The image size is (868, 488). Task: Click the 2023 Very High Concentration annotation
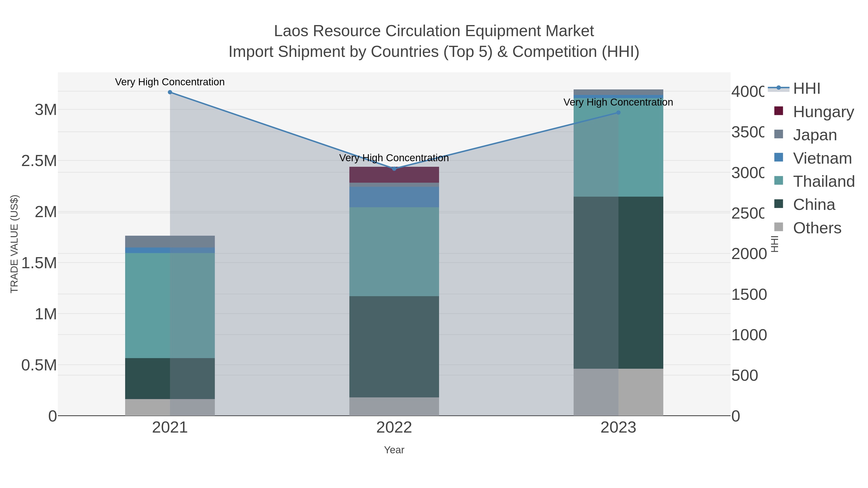(618, 102)
